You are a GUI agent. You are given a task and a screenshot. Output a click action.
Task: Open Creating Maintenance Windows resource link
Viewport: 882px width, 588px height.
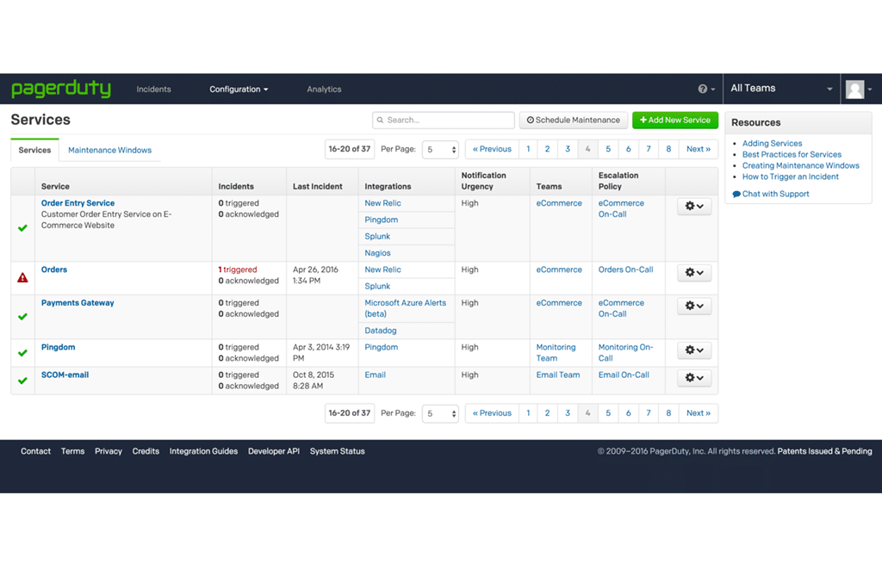tap(800, 166)
